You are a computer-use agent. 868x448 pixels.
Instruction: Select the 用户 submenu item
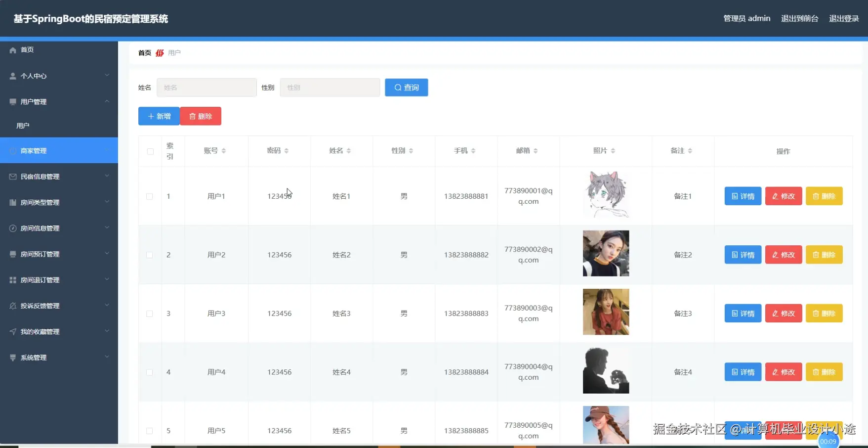pyautogui.click(x=59, y=126)
